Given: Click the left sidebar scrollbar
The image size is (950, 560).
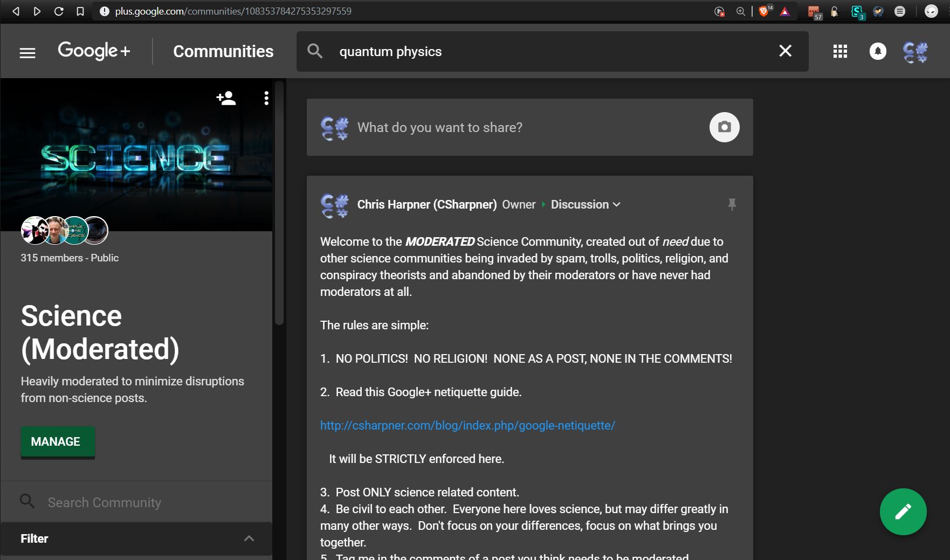Looking at the screenshot, I should coord(279,202).
